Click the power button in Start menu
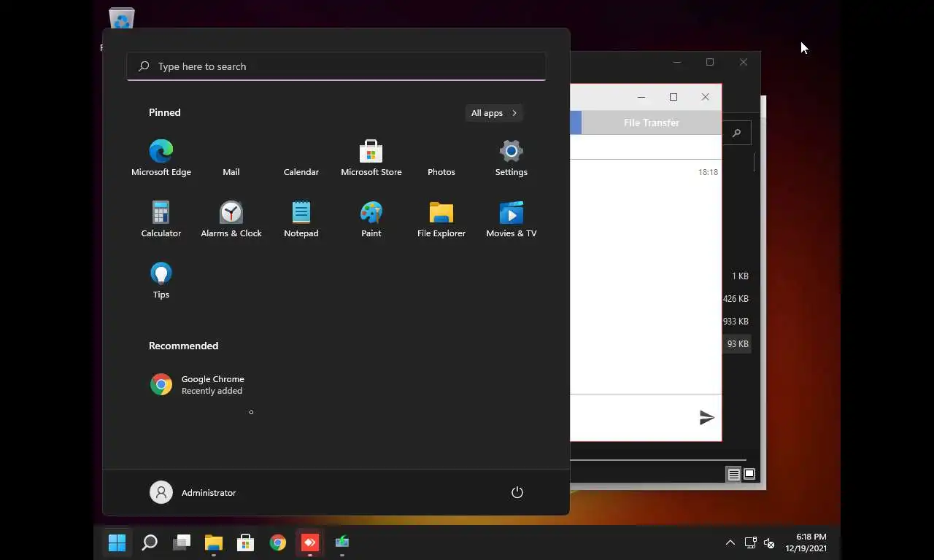The width and height of the screenshot is (934, 560). click(517, 492)
